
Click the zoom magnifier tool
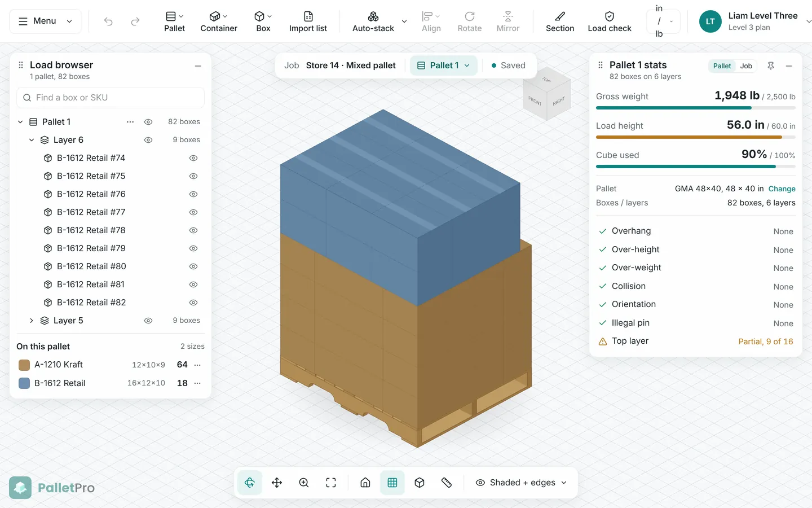[304, 483]
